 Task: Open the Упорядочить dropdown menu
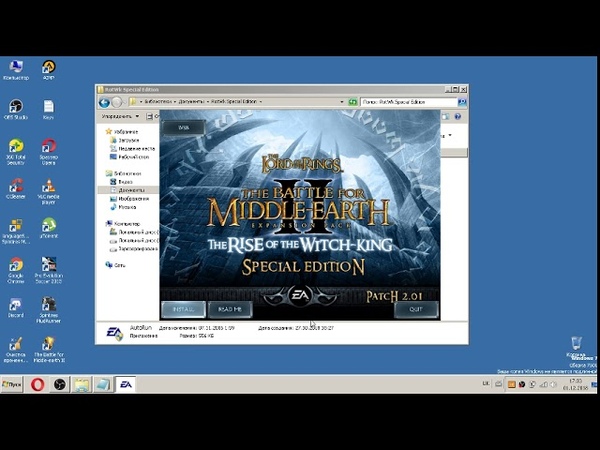[120, 116]
